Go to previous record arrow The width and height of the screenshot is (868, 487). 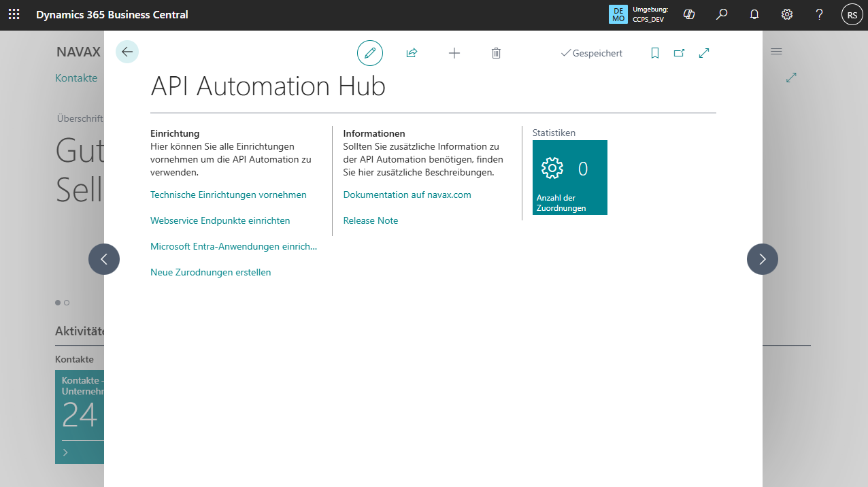(x=104, y=259)
